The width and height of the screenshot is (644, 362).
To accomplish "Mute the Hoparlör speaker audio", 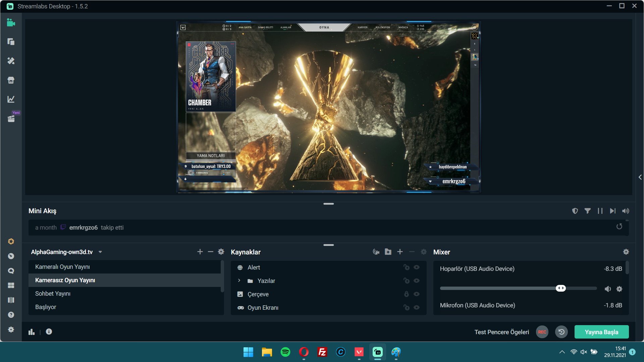I will [x=608, y=289].
